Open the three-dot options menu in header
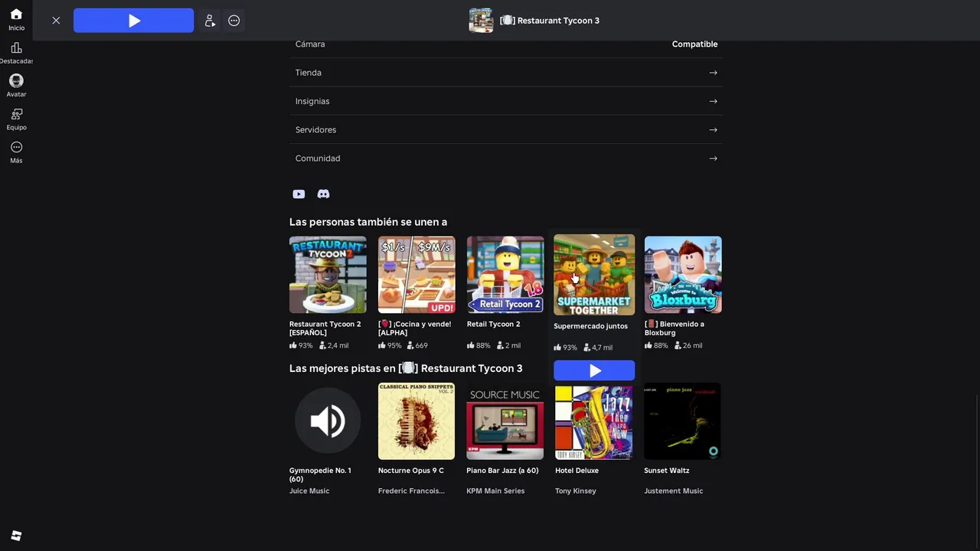980x551 pixels. (234, 21)
